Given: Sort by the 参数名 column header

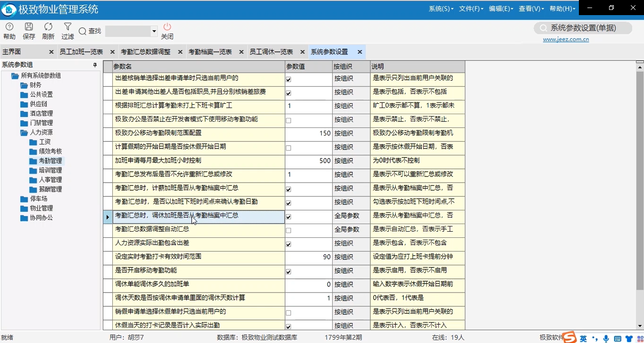Looking at the screenshot, I should [198, 67].
